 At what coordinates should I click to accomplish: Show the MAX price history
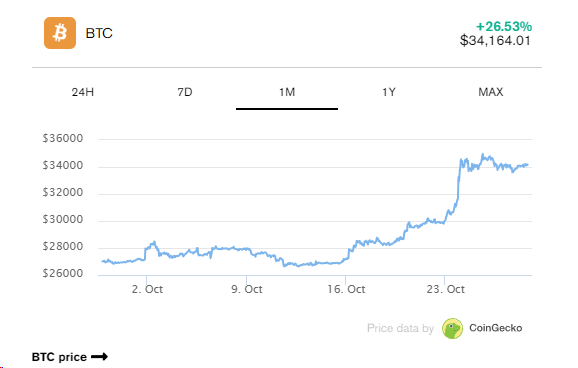coord(491,92)
